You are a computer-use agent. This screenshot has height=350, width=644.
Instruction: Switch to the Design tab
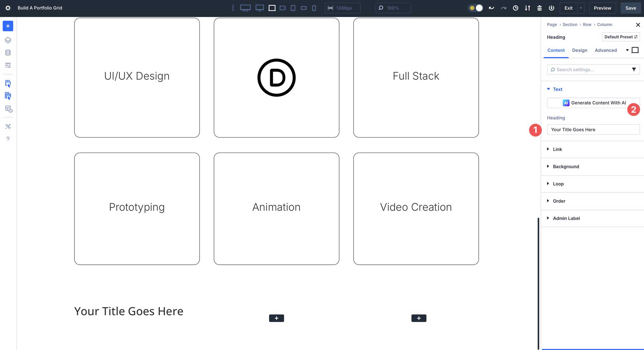pos(580,50)
